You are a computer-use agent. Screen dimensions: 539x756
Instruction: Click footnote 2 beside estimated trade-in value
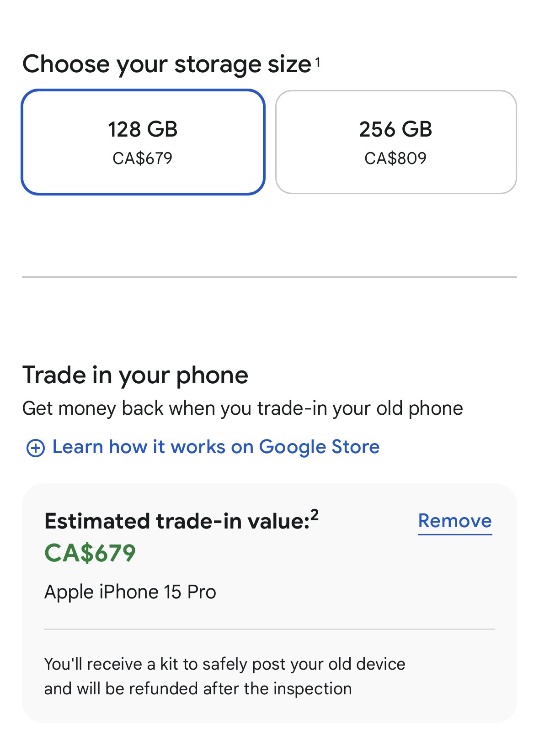click(x=314, y=516)
